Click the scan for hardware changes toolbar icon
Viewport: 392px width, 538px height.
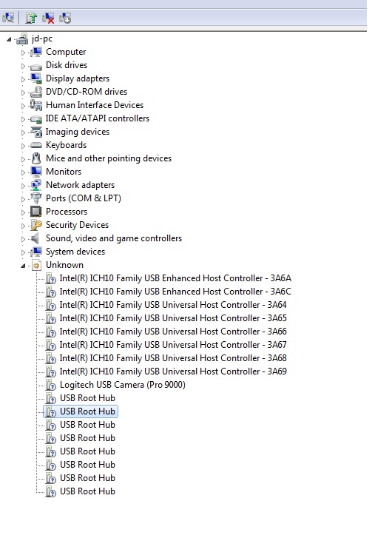pos(8,18)
